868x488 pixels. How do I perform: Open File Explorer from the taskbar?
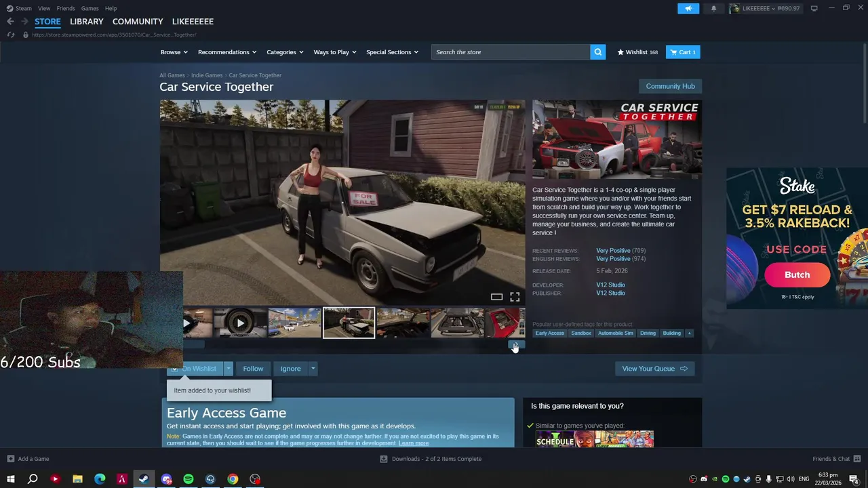coord(77,479)
